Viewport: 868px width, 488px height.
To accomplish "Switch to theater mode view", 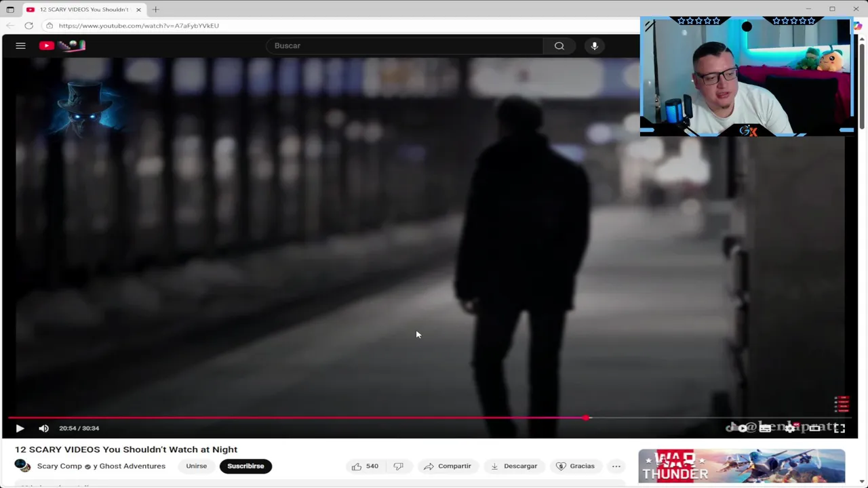I will 814,428.
